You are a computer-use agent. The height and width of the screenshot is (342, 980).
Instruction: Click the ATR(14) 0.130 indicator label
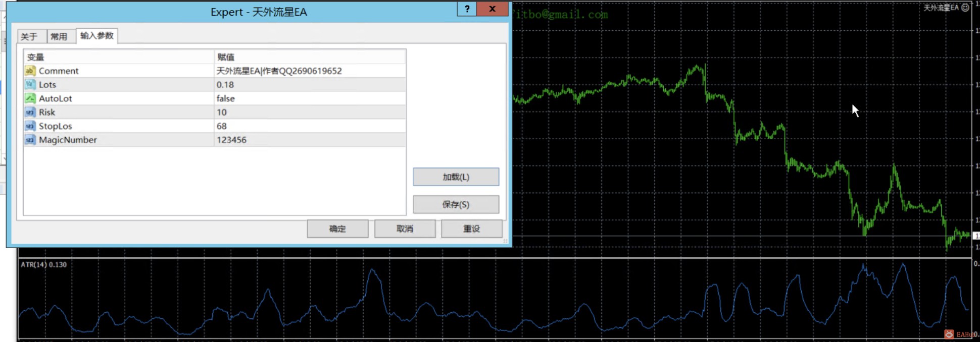pyautogui.click(x=43, y=264)
